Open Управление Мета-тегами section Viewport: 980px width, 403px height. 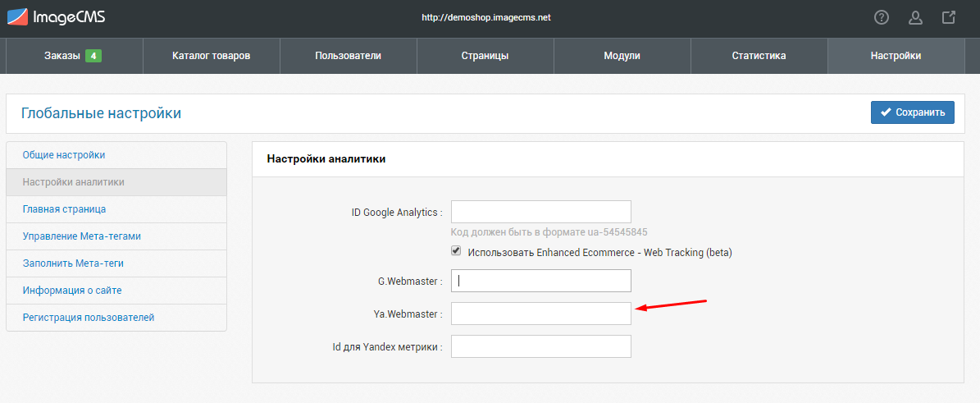(x=116, y=236)
